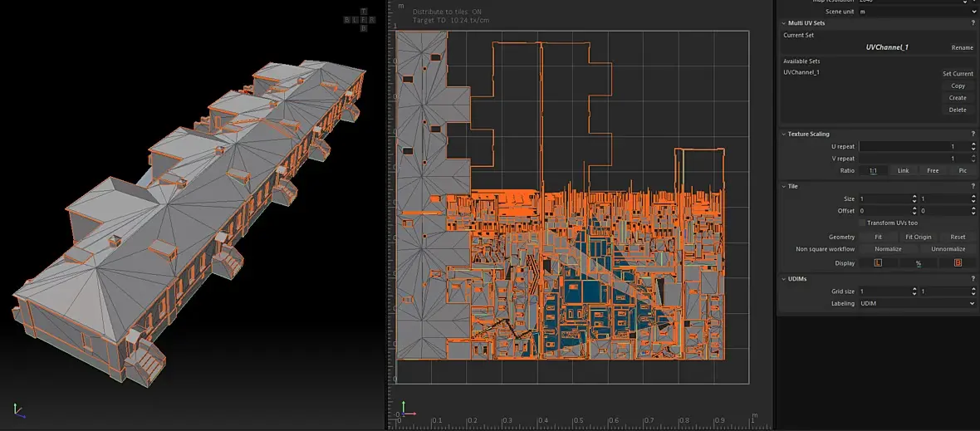Viewport: 980px width, 431px height.
Task: Open help for Multi UV Sets panel
Action: [973, 23]
